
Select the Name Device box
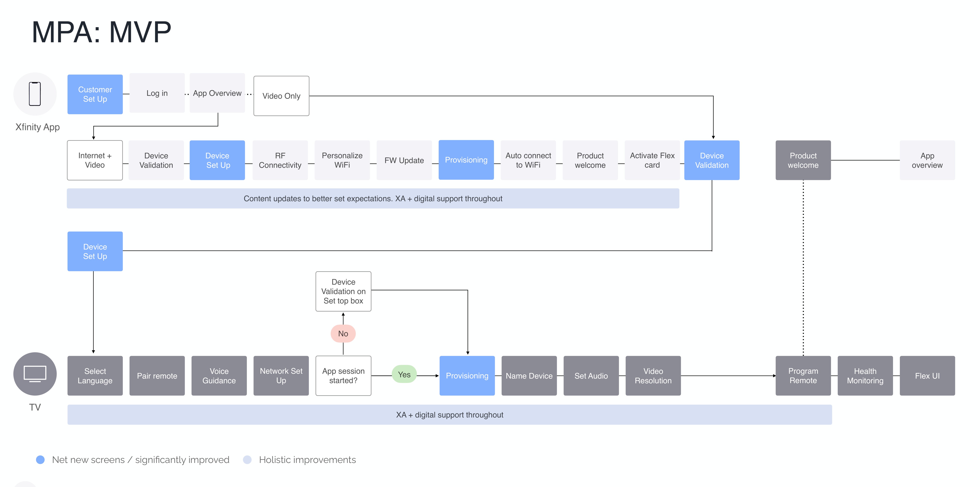point(529,376)
